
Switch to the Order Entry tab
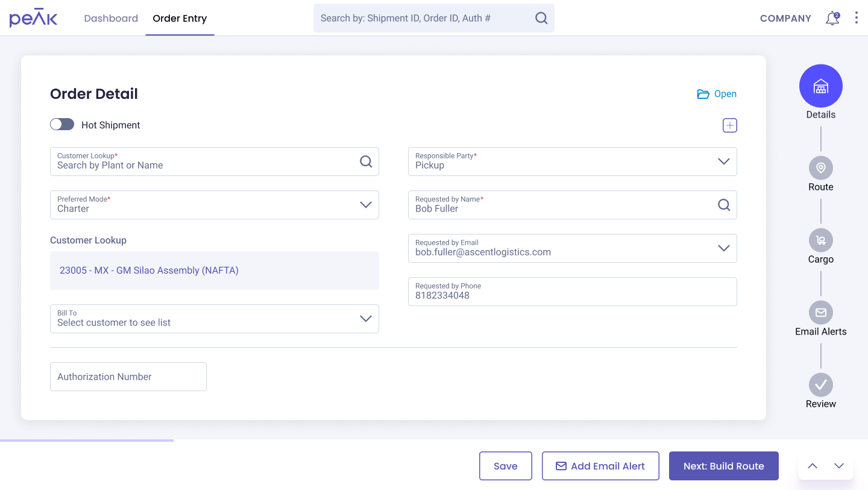[x=180, y=18]
